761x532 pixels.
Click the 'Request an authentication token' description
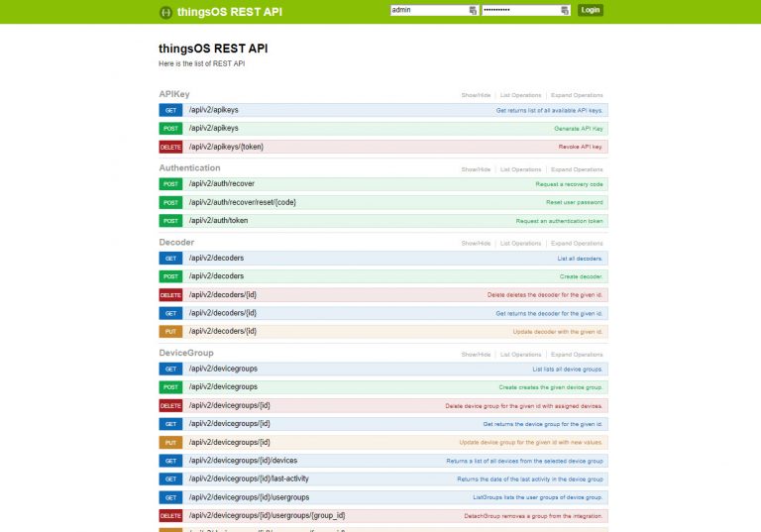tap(559, 221)
